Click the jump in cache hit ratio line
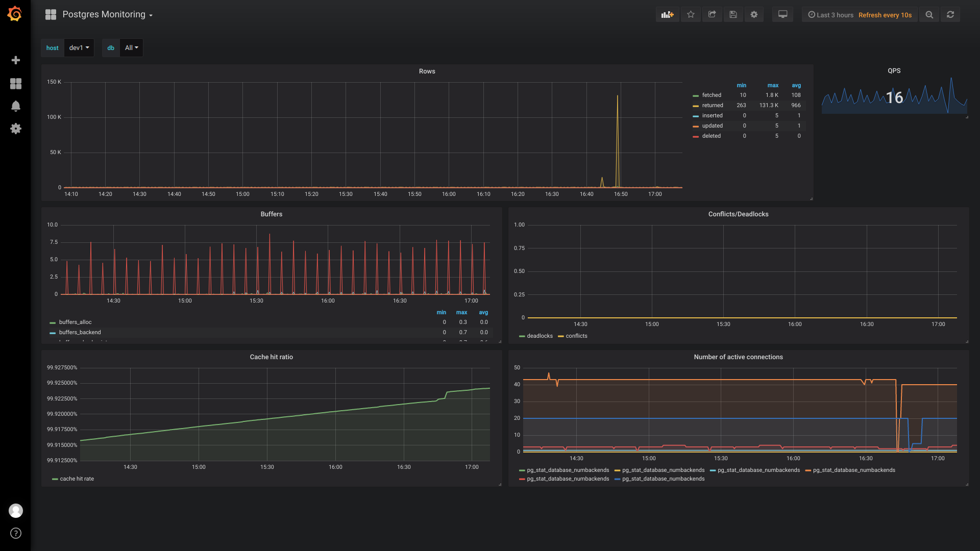Image resolution: width=980 pixels, height=551 pixels. (x=446, y=394)
